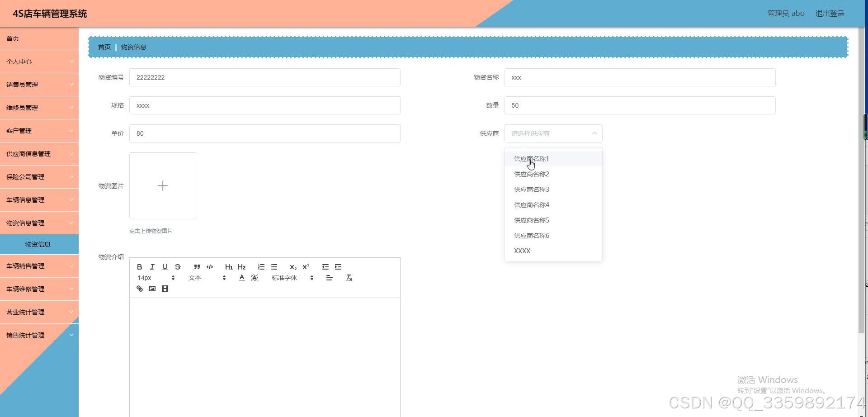Apply subscript formatting
The image size is (868, 417).
(x=293, y=267)
